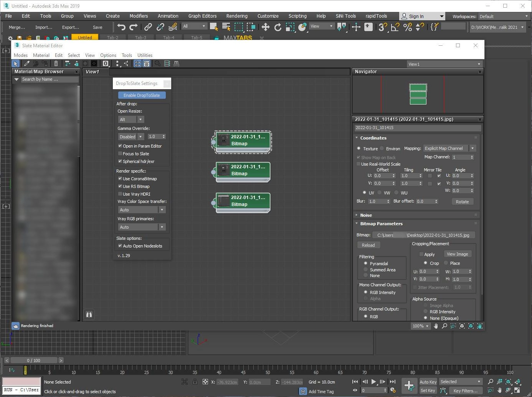This screenshot has width=532, height=397.
Task: Open the Modes menu in Slate editor
Action: [x=21, y=55]
